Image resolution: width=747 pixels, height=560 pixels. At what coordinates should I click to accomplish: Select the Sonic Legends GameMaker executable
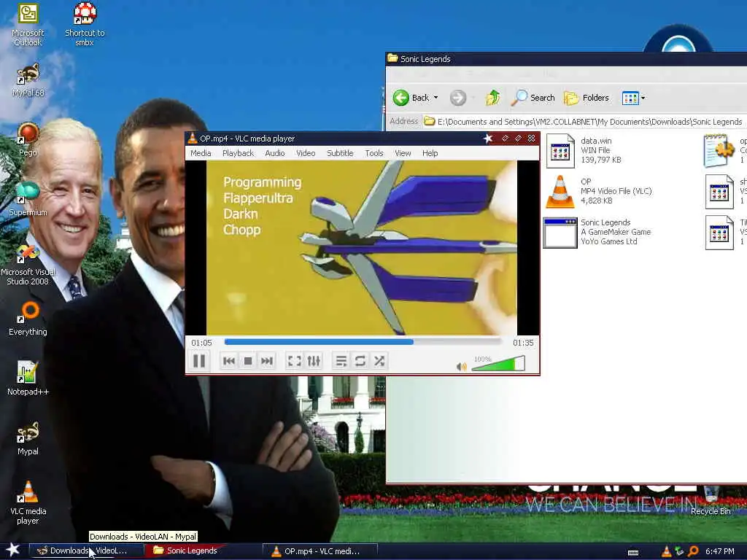click(x=597, y=232)
